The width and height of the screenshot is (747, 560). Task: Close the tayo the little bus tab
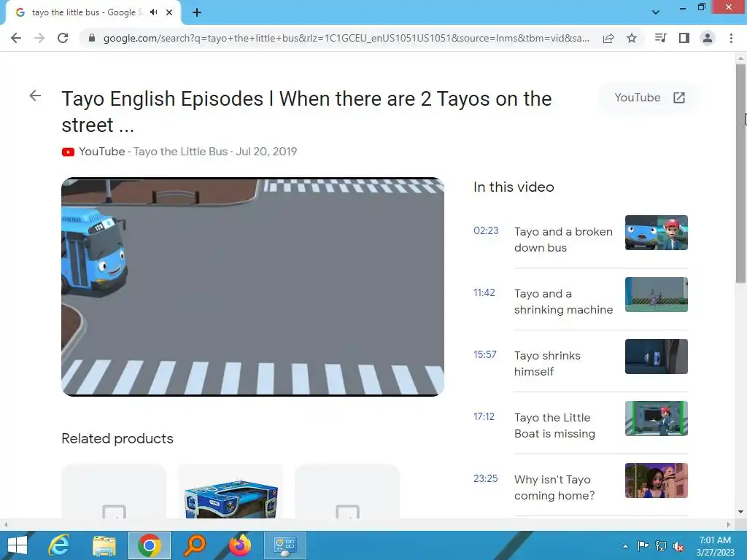169,12
